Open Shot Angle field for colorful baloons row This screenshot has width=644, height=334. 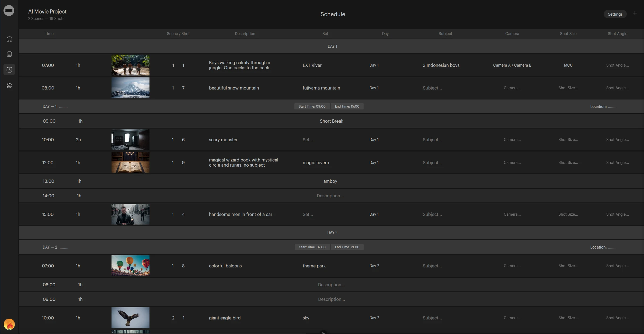click(x=617, y=266)
